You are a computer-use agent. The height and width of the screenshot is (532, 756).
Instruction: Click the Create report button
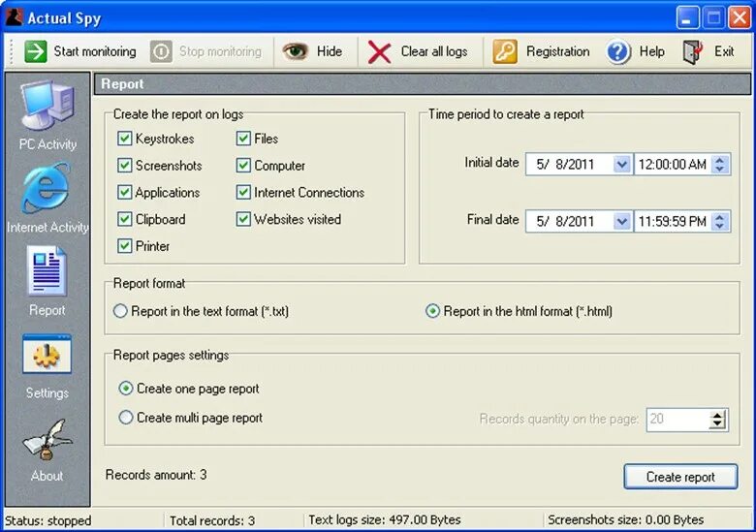coord(680,477)
